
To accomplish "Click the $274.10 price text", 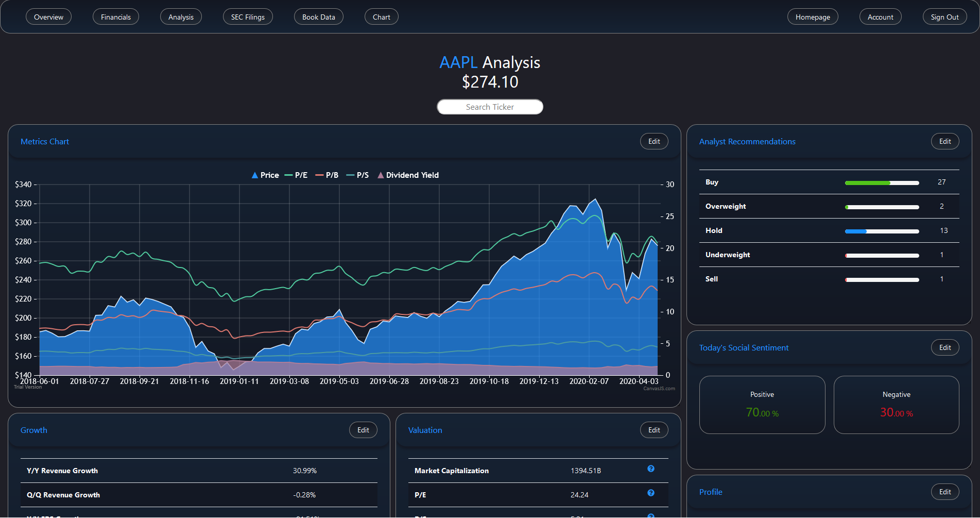I will pos(490,82).
